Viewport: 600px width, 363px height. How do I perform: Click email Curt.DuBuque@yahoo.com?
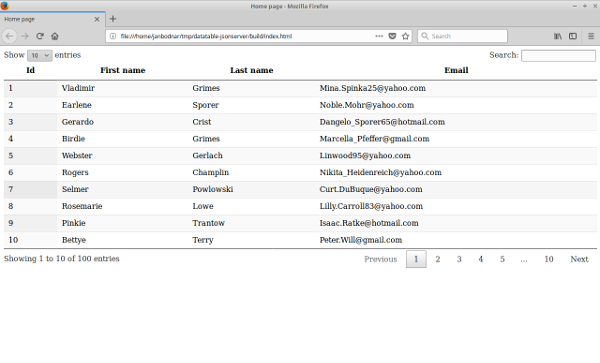tap(371, 189)
